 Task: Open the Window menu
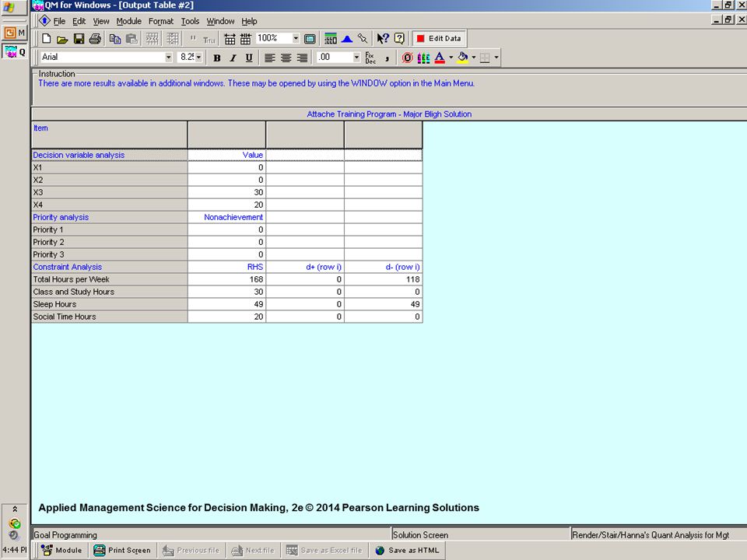click(x=220, y=22)
